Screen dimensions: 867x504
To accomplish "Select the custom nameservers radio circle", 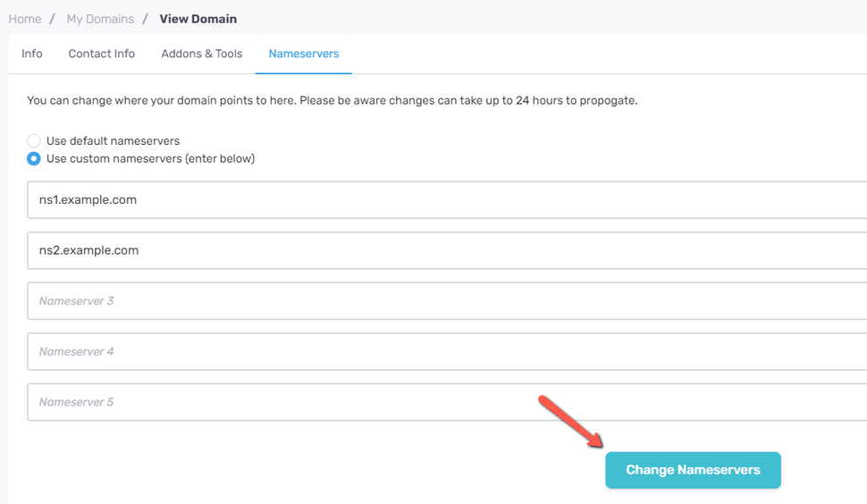I will (x=34, y=158).
